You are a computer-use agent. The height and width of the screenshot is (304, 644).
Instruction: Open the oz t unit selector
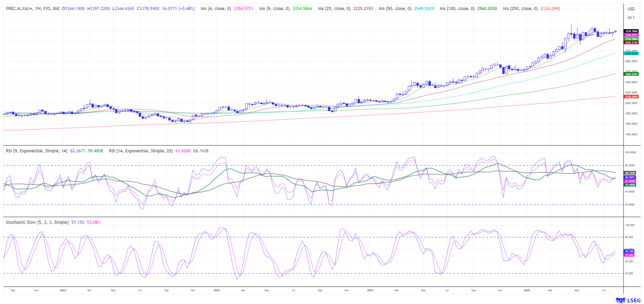pos(631,17)
